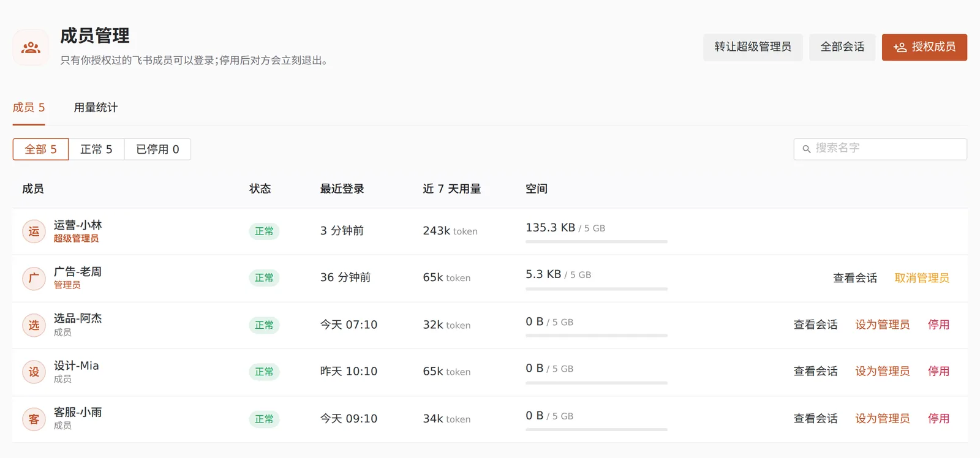Show 已停用 0 members

157,149
